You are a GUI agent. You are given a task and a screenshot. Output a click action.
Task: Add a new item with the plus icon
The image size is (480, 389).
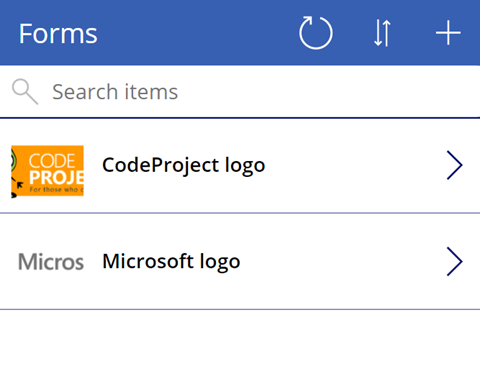coord(448,33)
